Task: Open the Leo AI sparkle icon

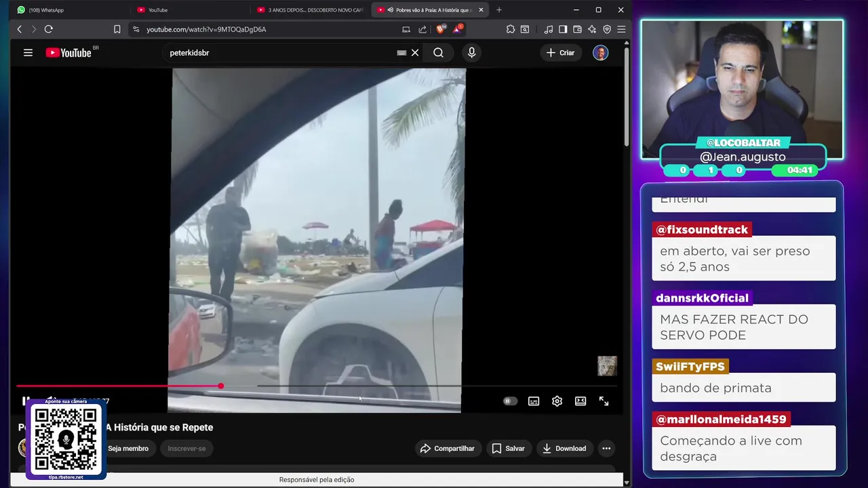Action: tap(592, 29)
